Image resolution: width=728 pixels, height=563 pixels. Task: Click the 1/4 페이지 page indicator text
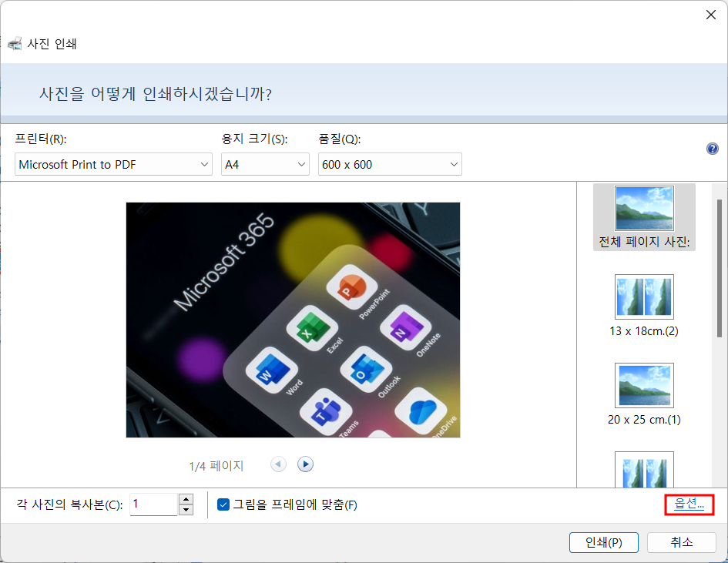[x=216, y=465]
